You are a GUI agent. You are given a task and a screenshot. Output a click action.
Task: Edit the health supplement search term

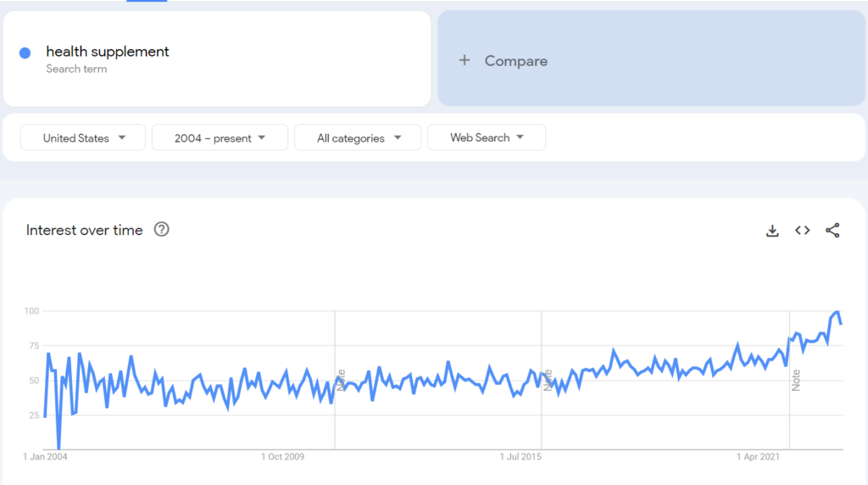pyautogui.click(x=108, y=52)
